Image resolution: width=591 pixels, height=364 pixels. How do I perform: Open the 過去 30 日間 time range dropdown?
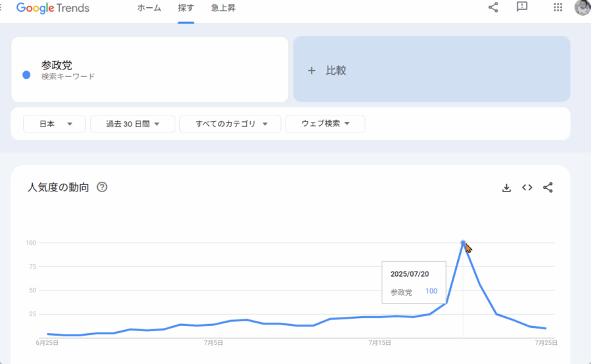(x=133, y=123)
